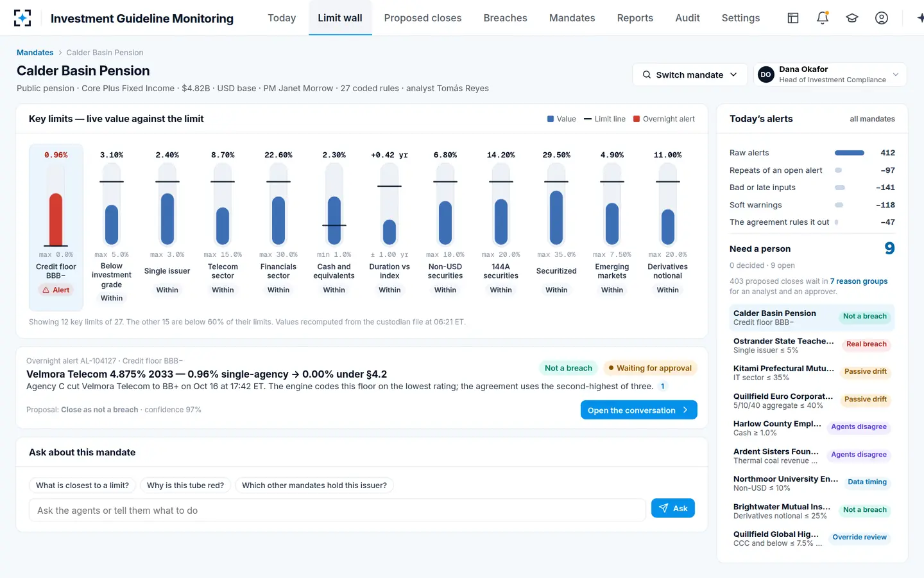924x578 pixels.
Task: Click the "Waiting for approval" status badge
Action: pos(649,368)
